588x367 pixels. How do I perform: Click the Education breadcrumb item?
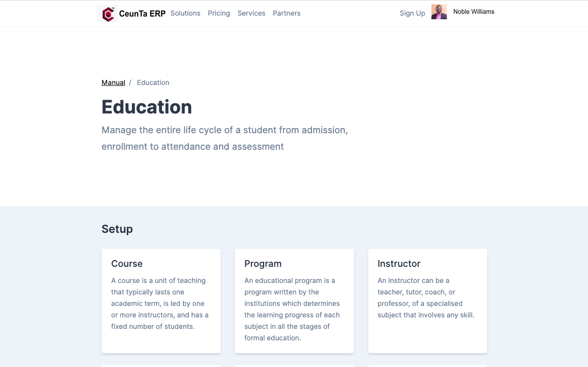click(153, 82)
